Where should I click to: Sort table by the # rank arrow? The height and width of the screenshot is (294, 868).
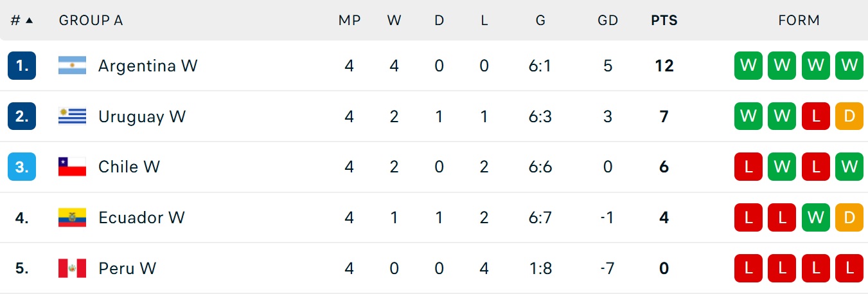(x=29, y=21)
